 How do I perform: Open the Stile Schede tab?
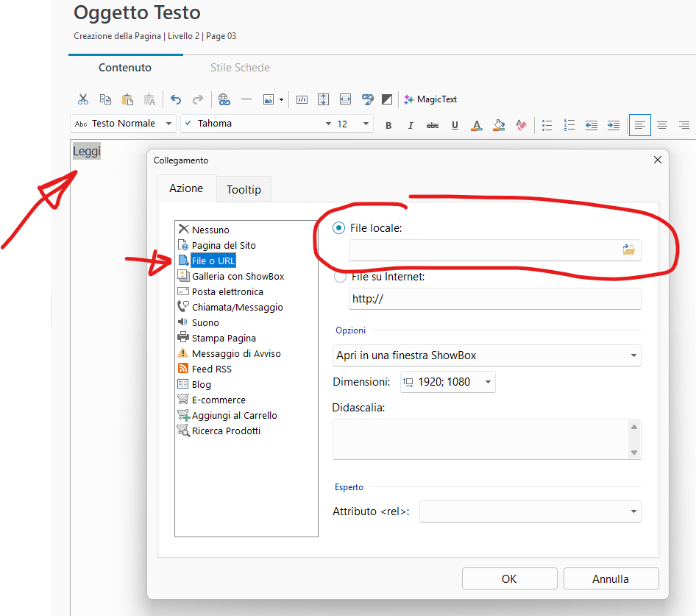pos(240,68)
